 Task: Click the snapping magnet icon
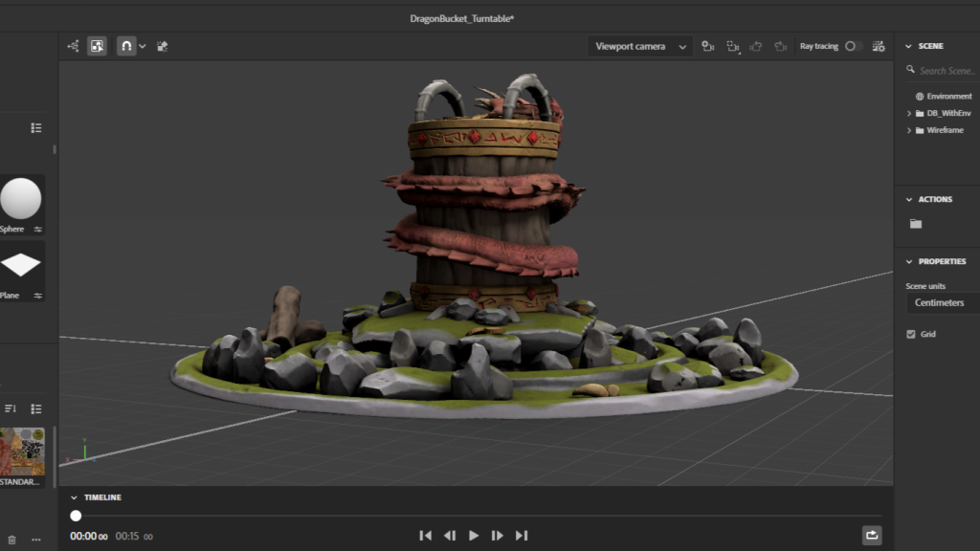click(x=126, y=46)
